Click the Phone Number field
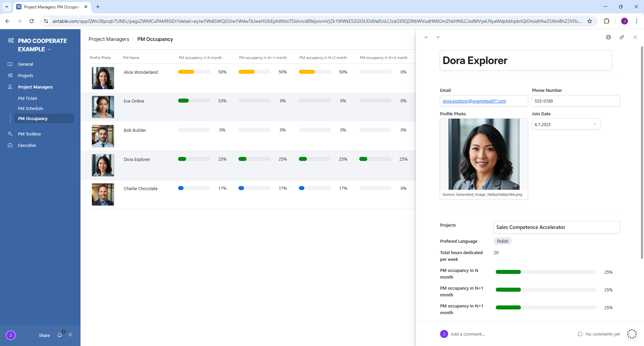644x346 pixels. click(576, 101)
